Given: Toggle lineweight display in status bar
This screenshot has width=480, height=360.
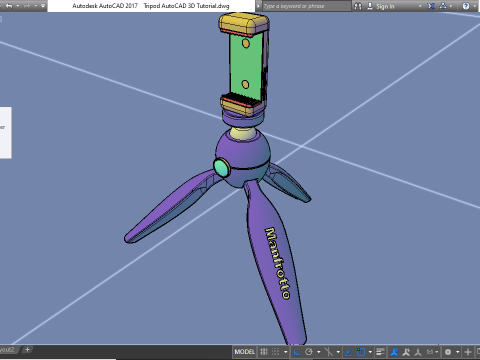Looking at the screenshot, I should tap(380, 352).
